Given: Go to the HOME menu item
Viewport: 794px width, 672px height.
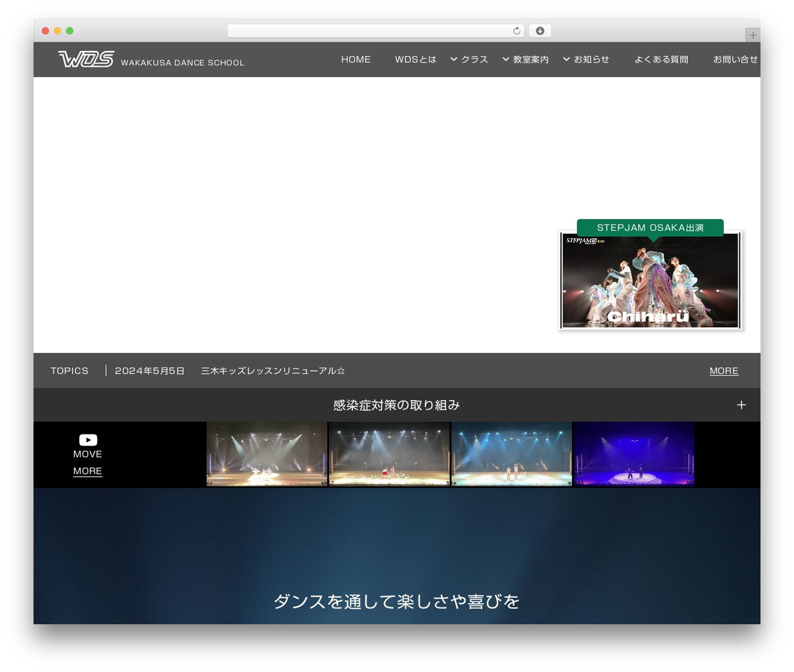Looking at the screenshot, I should click(356, 60).
